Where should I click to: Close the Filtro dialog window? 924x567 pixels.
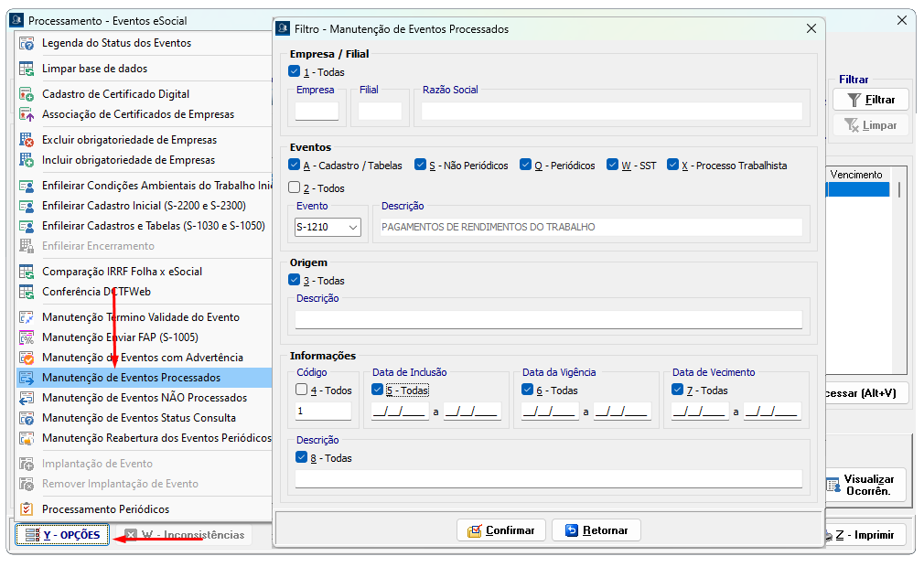[811, 29]
